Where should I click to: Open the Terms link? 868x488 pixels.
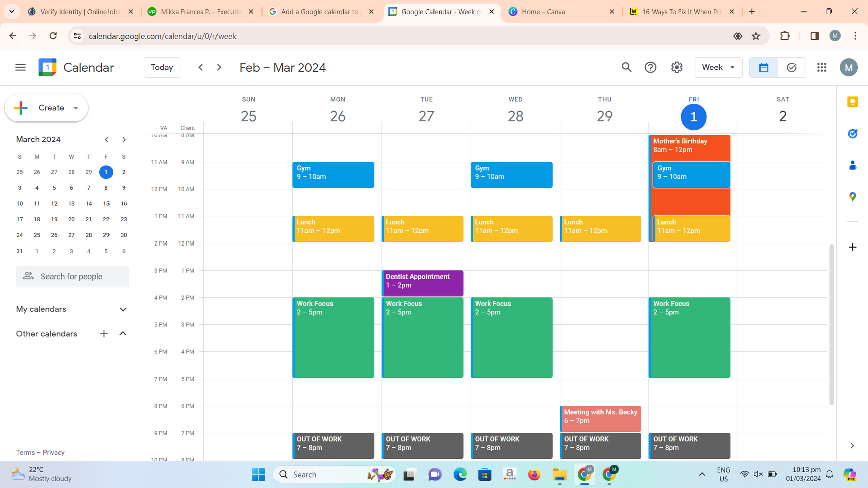(25, 452)
